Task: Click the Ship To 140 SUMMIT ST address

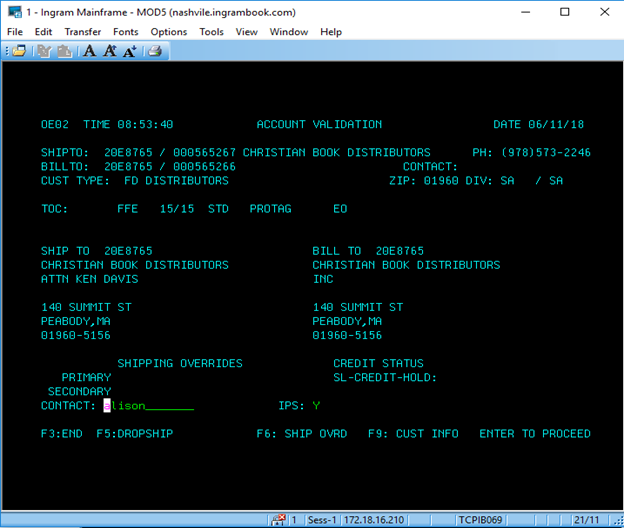Action: coord(86,307)
